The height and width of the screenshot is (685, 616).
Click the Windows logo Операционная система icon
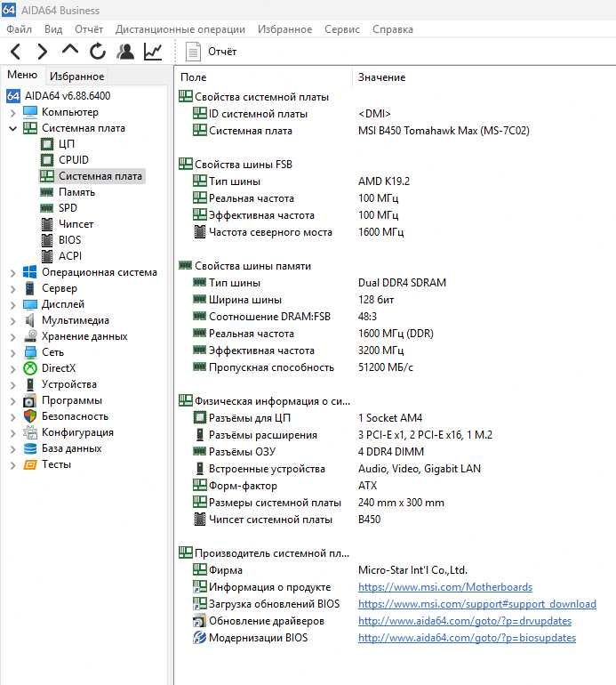(29, 272)
